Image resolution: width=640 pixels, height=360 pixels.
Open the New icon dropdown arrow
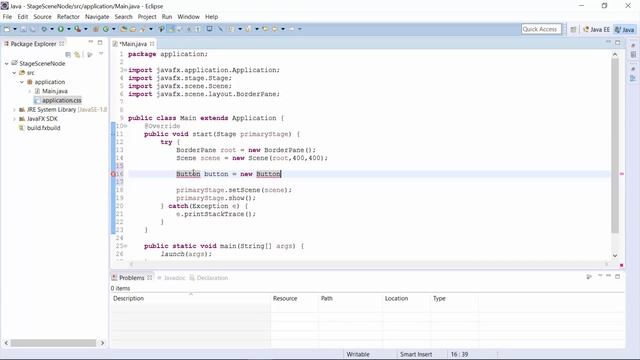(x=15, y=29)
